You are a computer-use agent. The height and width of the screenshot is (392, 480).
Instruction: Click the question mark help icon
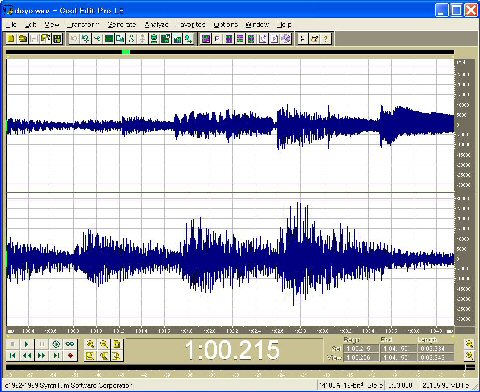tap(325, 39)
